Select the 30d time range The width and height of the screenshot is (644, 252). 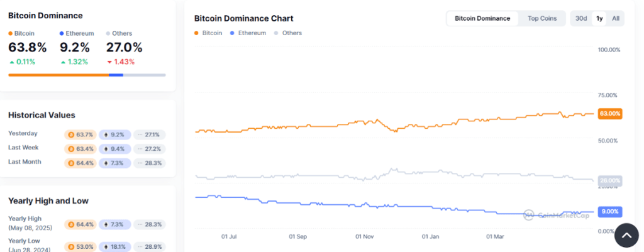[581, 18]
